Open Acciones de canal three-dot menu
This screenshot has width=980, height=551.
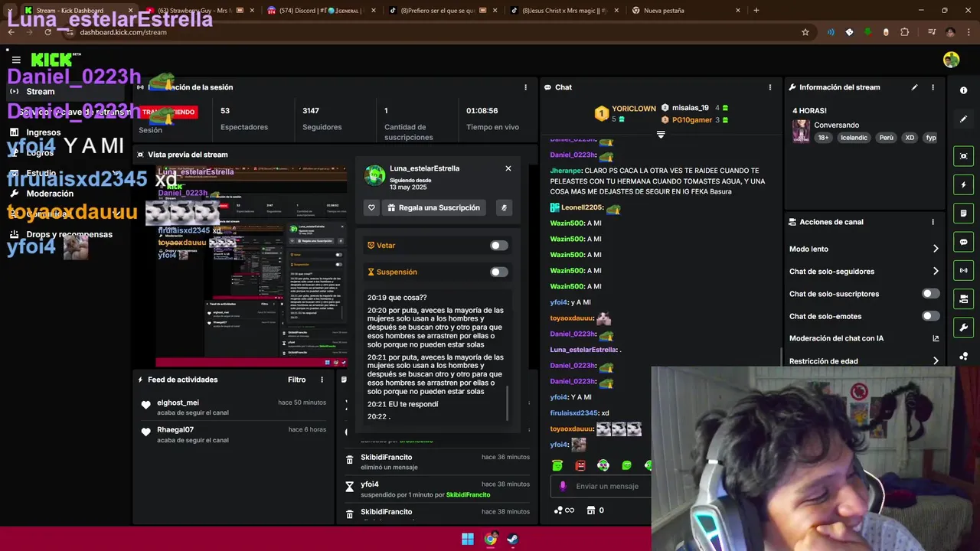933,222
